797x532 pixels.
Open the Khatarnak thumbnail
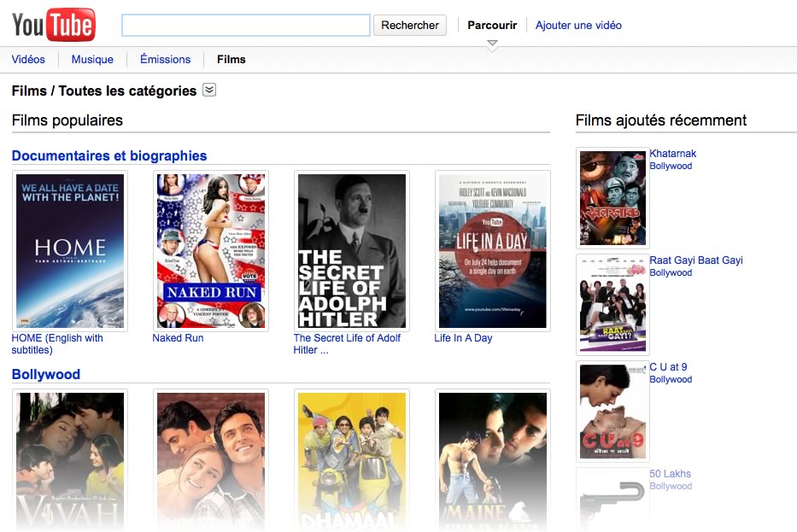(612, 198)
